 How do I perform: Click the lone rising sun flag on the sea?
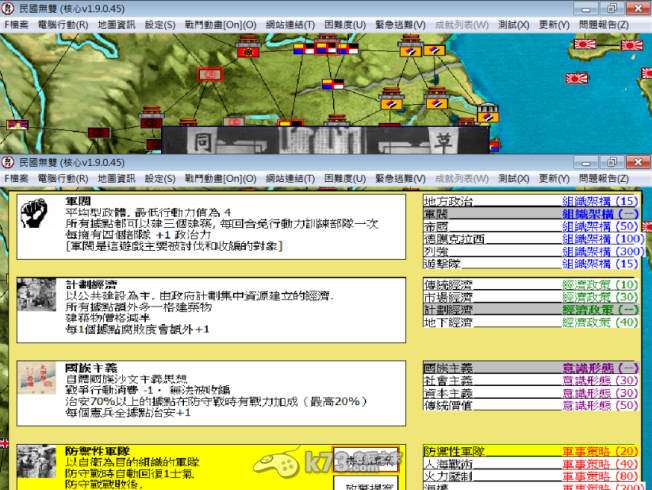tap(577, 78)
